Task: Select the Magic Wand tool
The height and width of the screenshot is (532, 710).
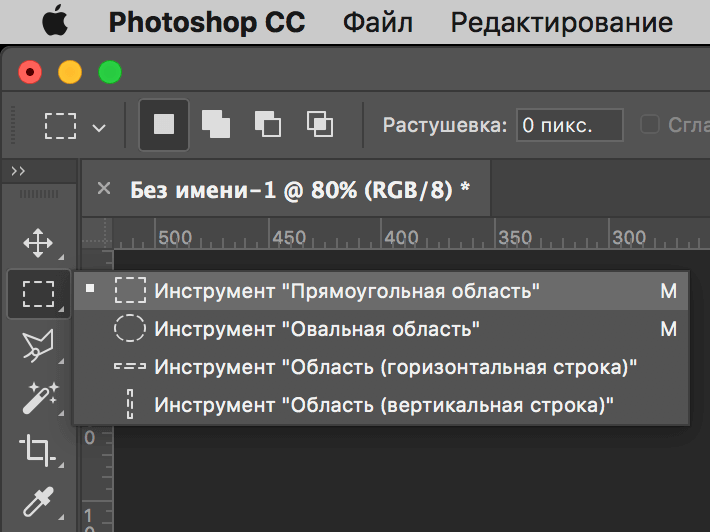Action: pos(40,398)
